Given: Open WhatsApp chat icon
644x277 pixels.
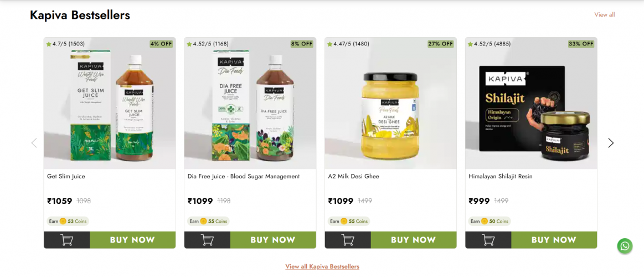Looking at the screenshot, I should coord(625,246).
